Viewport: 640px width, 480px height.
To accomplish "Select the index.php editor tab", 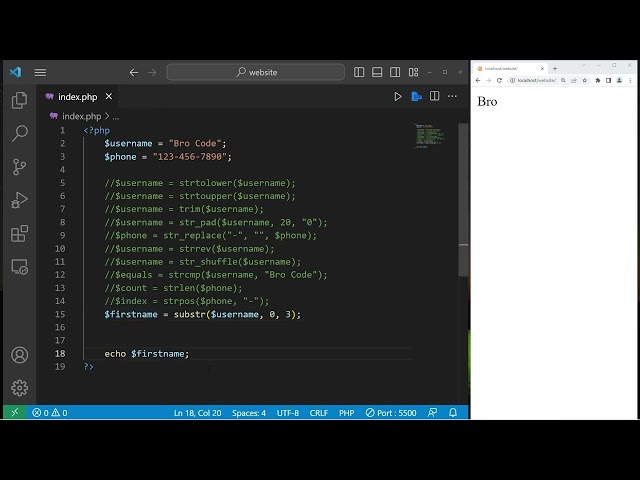I will pos(78,97).
